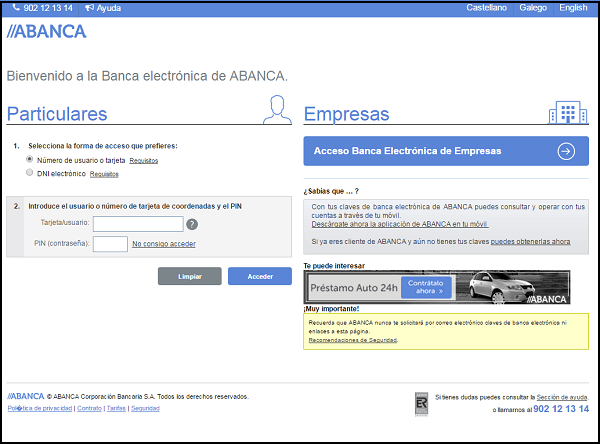Click the question mark help icon near Tarjeta/usuario
Image resolution: width=600 pixels, height=444 pixels.
click(x=192, y=224)
